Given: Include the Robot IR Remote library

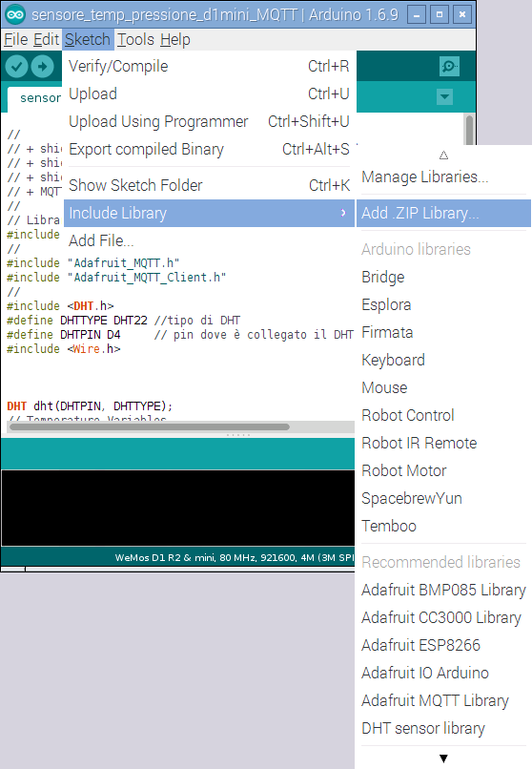Looking at the screenshot, I should click(x=443, y=443).
